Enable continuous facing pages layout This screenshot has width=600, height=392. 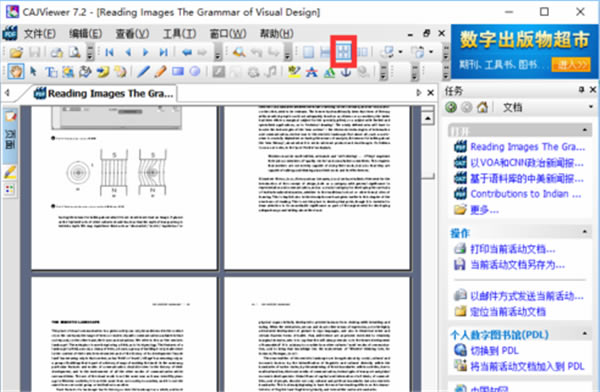pos(344,52)
